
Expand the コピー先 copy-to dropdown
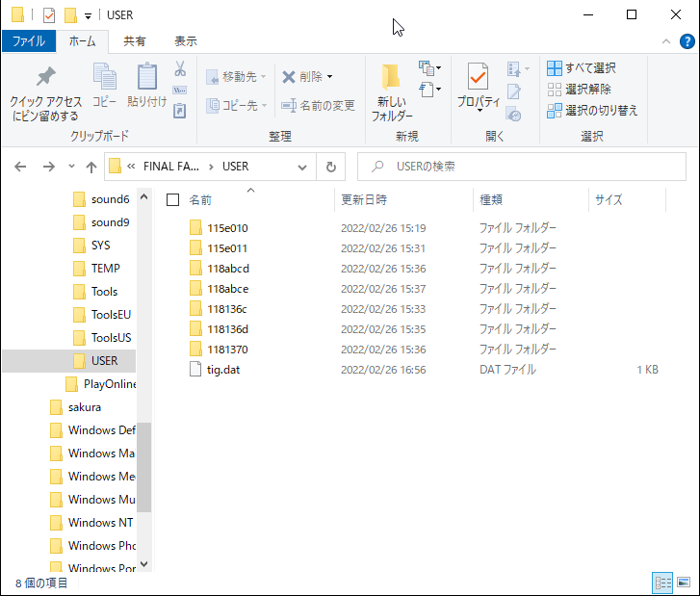pos(264,106)
